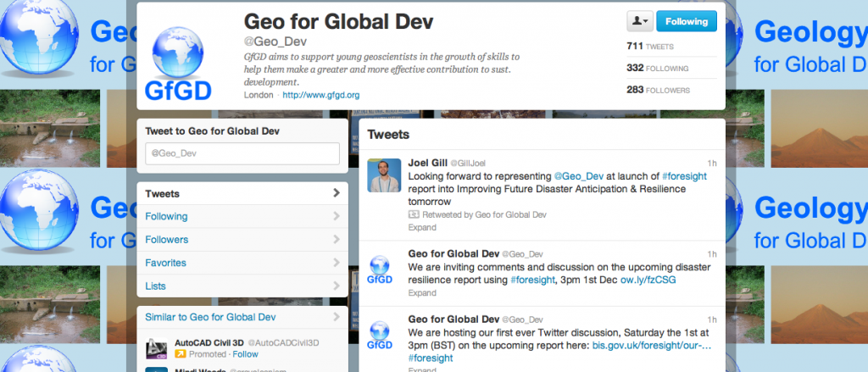Click the London location text
Screen dimensions: 868x372
click(259, 95)
